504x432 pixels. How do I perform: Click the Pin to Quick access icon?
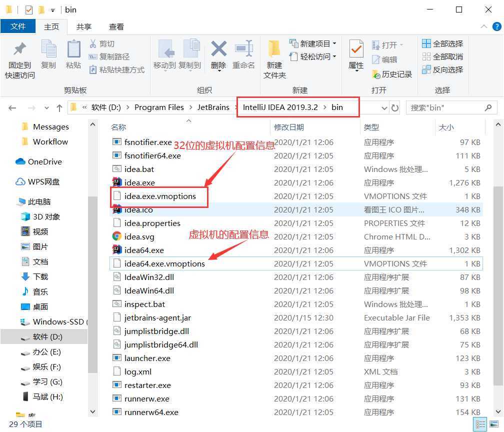[x=20, y=49]
